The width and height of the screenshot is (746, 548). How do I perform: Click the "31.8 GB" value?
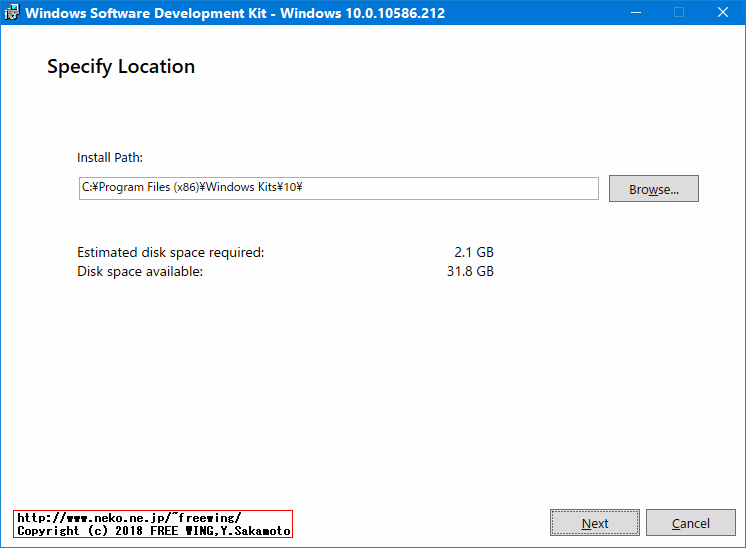point(470,271)
